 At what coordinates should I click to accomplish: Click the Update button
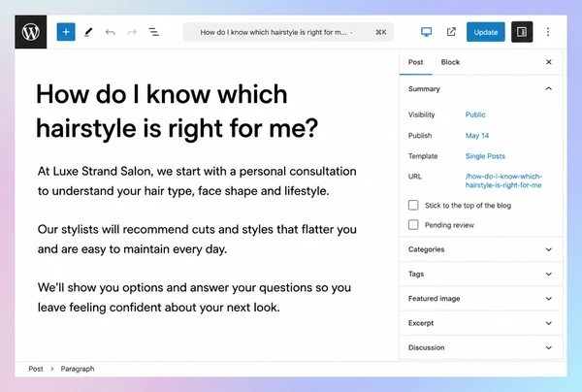coord(486,32)
